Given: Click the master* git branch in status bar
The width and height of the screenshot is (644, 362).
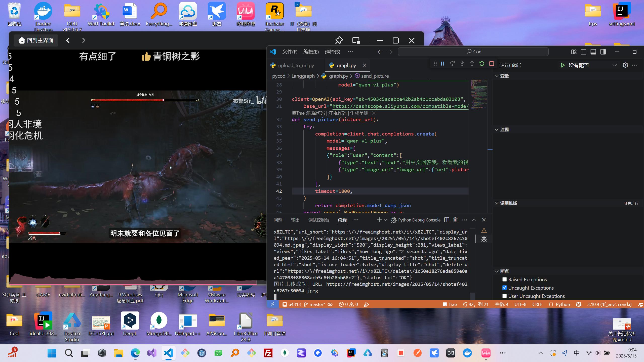Looking at the screenshot, I should click(x=314, y=304).
